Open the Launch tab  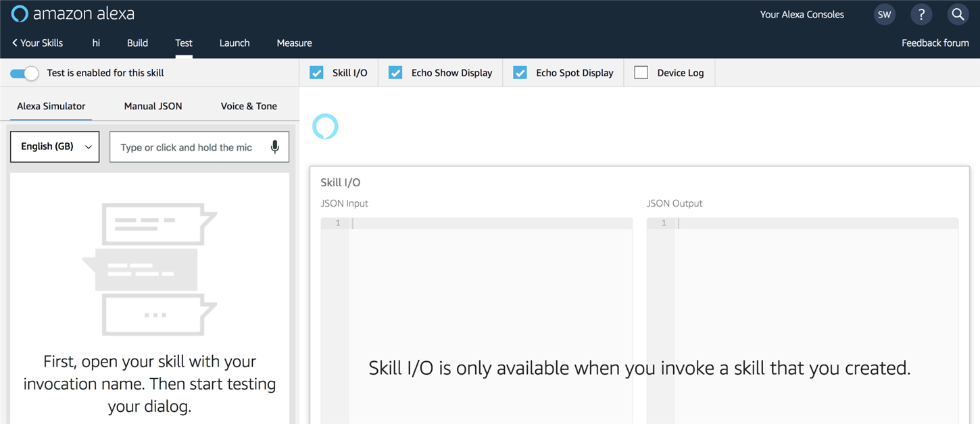tap(235, 43)
